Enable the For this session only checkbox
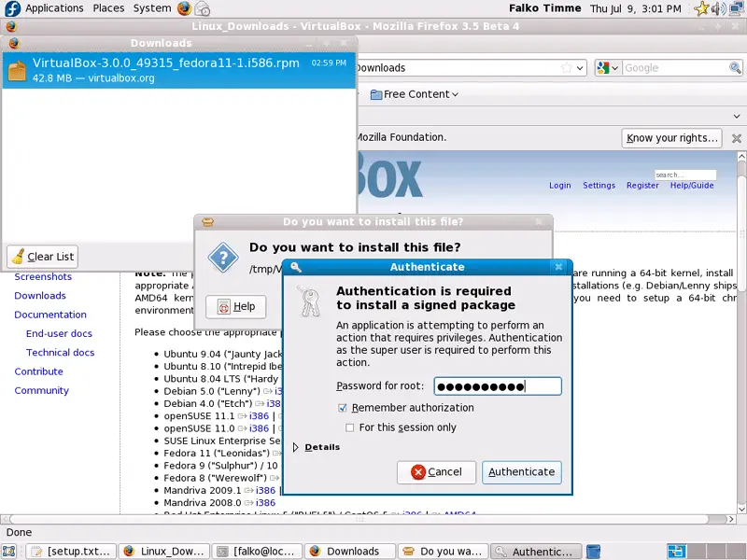Image resolution: width=747 pixels, height=560 pixels. pos(349,427)
